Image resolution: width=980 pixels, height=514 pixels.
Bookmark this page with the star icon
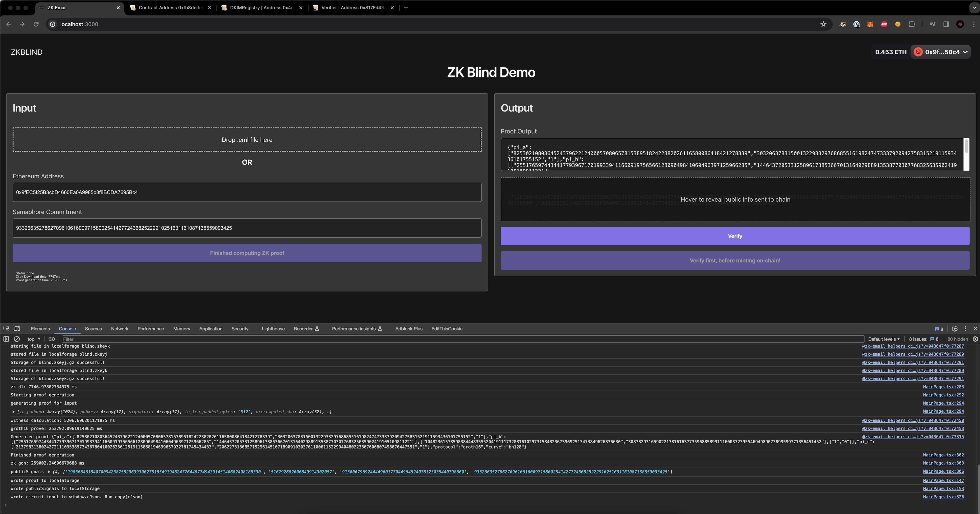pyautogui.click(x=823, y=24)
